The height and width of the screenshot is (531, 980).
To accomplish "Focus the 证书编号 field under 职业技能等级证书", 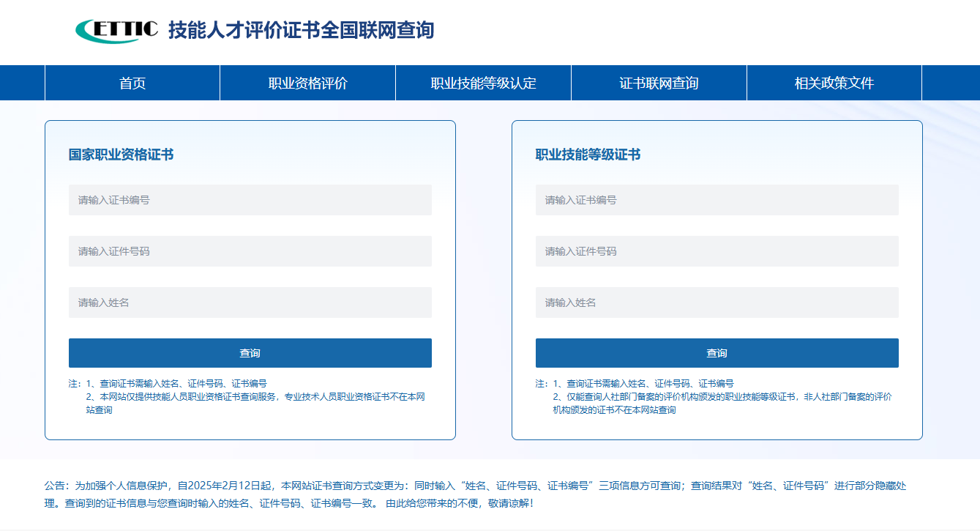I will [x=717, y=200].
